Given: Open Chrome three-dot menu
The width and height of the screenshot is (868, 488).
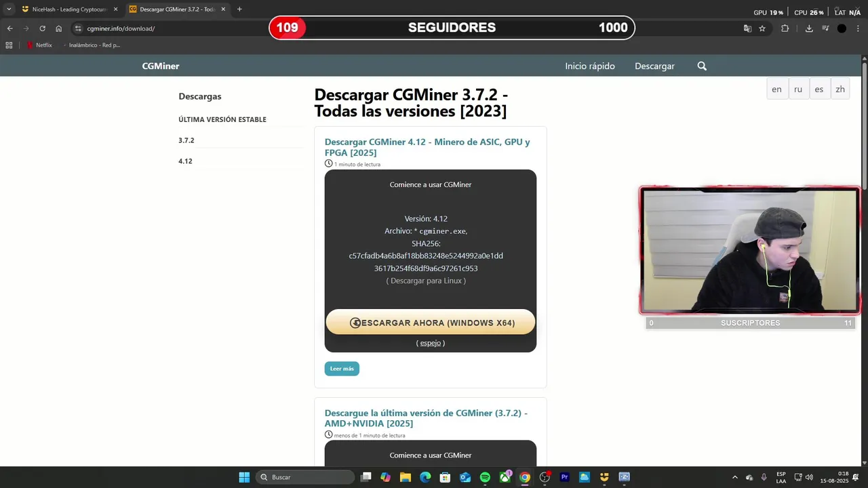Looking at the screenshot, I should click(859, 28).
